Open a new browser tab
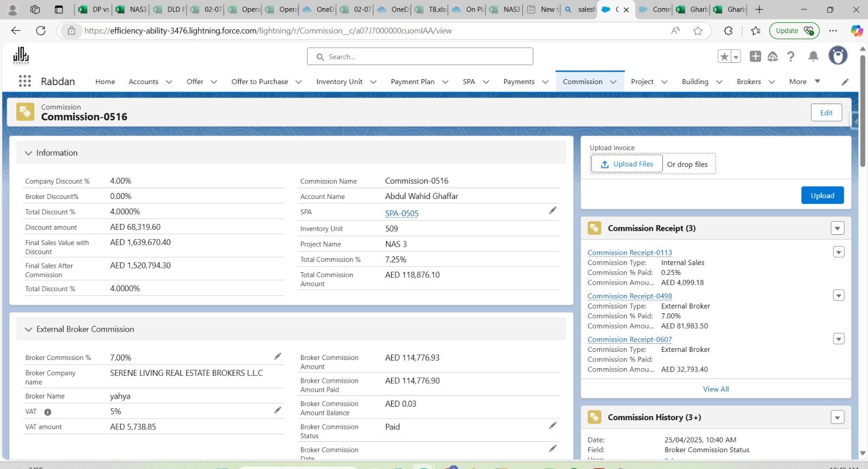This screenshot has width=868, height=469. click(759, 9)
